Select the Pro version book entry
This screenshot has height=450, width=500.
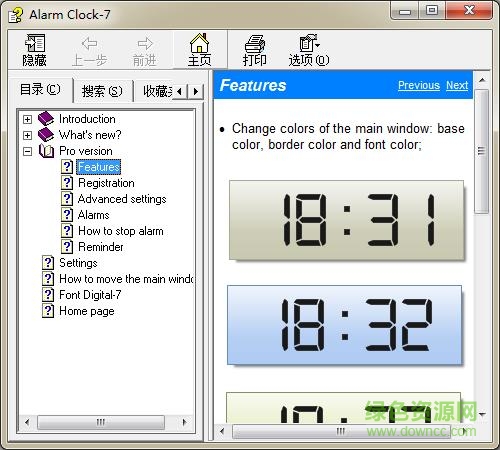(x=86, y=151)
